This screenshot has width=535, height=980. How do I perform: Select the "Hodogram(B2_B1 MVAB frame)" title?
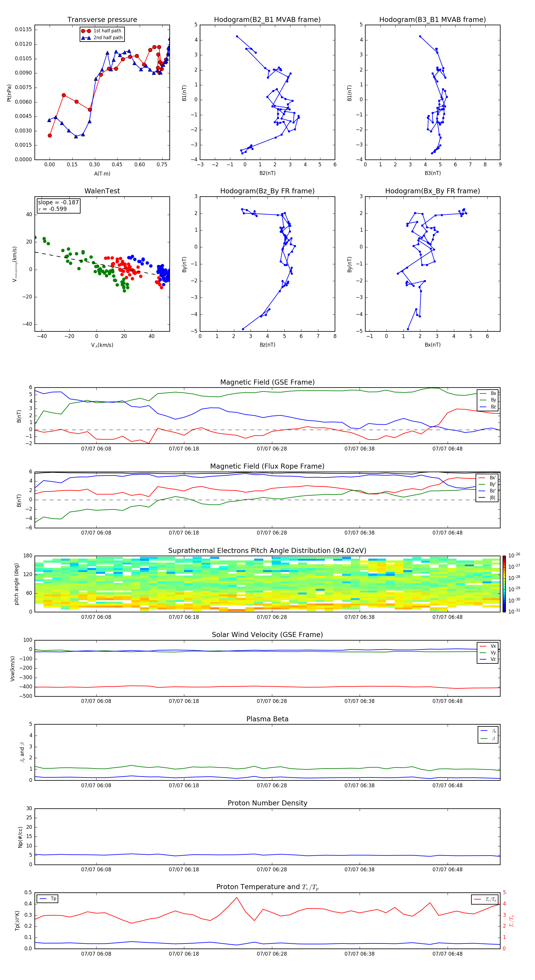coord(267,20)
